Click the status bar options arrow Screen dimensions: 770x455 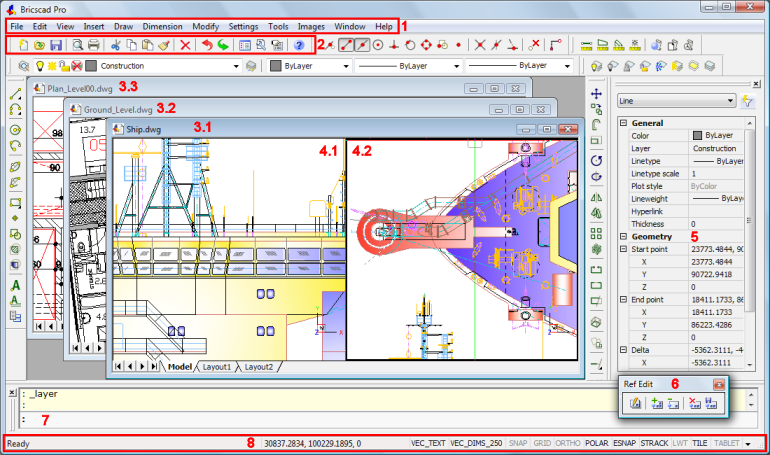pos(748,444)
